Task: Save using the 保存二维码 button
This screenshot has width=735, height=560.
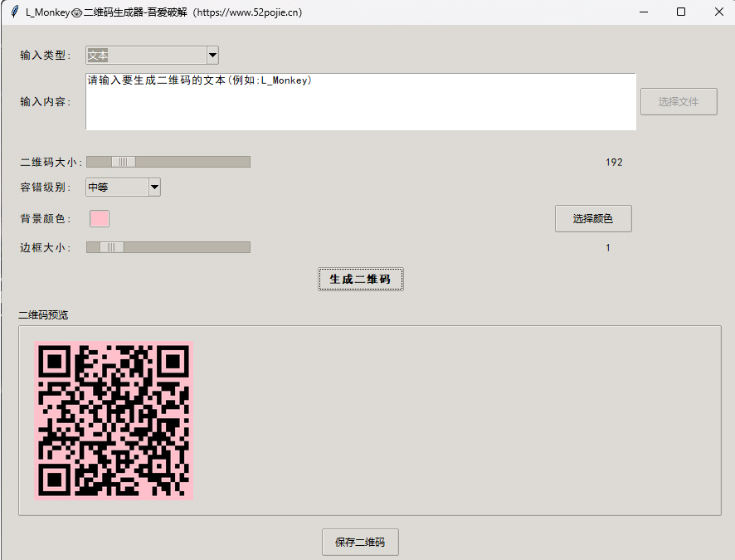Action: click(360, 543)
